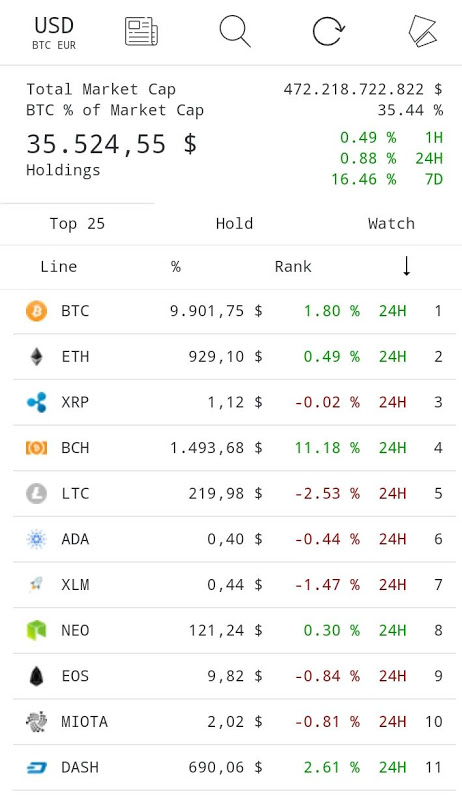Select the Ethereum ETH coin icon
Image resolution: width=462 pixels, height=800 pixels.
[x=36, y=357]
